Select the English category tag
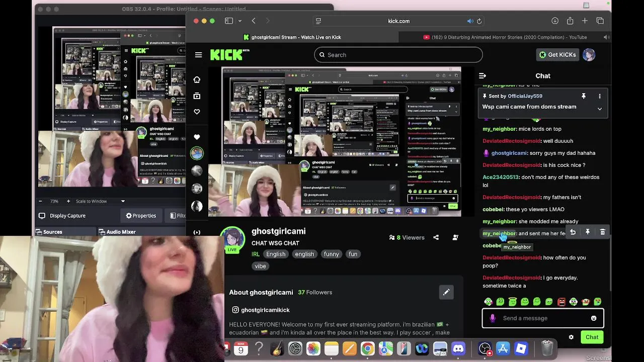 (x=276, y=254)
